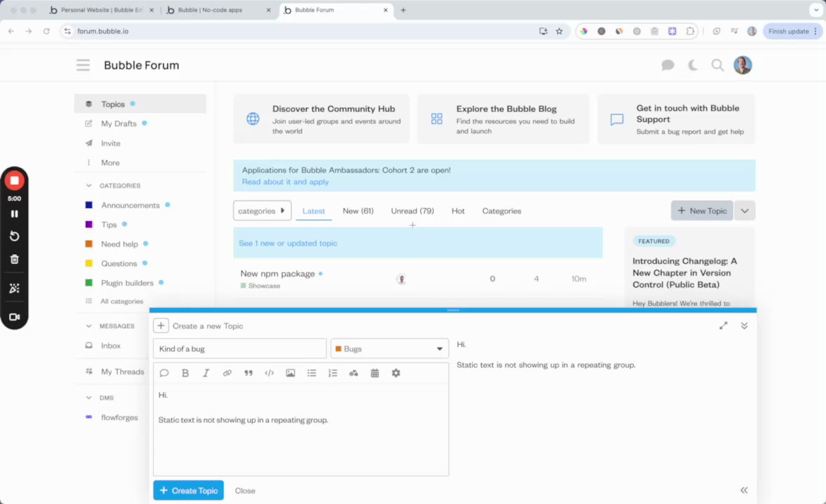The height and width of the screenshot is (504, 826).
Task: Open the Tips category
Action: (108, 225)
